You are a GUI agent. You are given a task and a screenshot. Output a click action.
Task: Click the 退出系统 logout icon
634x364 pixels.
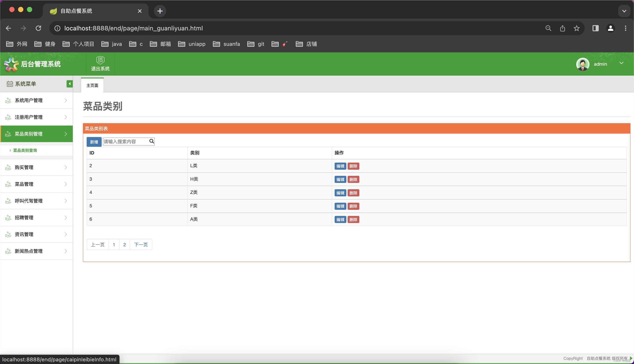(100, 60)
